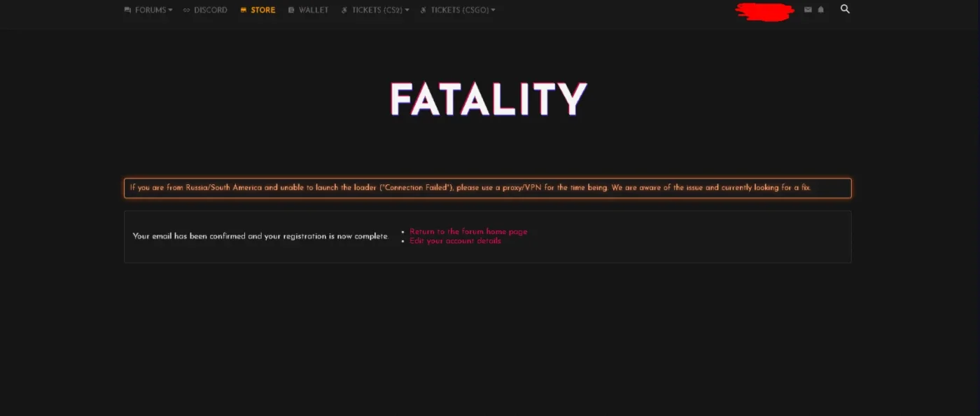Open the envelope inbox icon
Viewport: 980px width, 416px height.
(808, 10)
